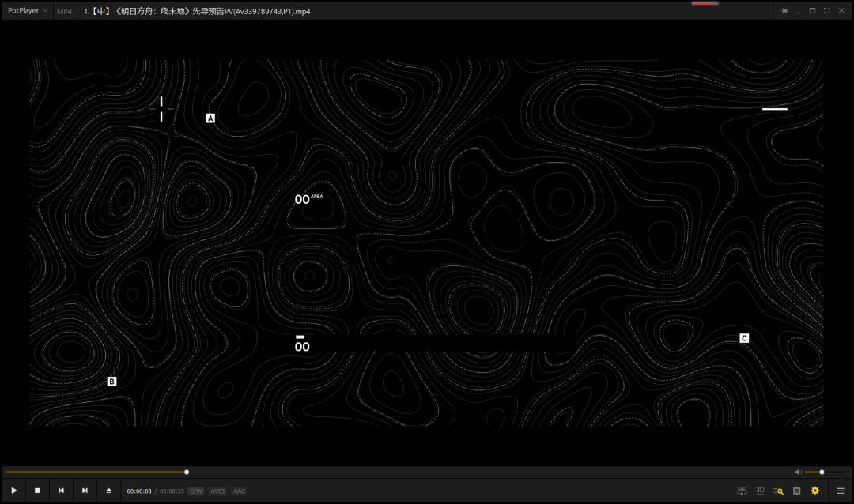Click the Play button
Screen dimensions: 854x504
coord(14,491)
